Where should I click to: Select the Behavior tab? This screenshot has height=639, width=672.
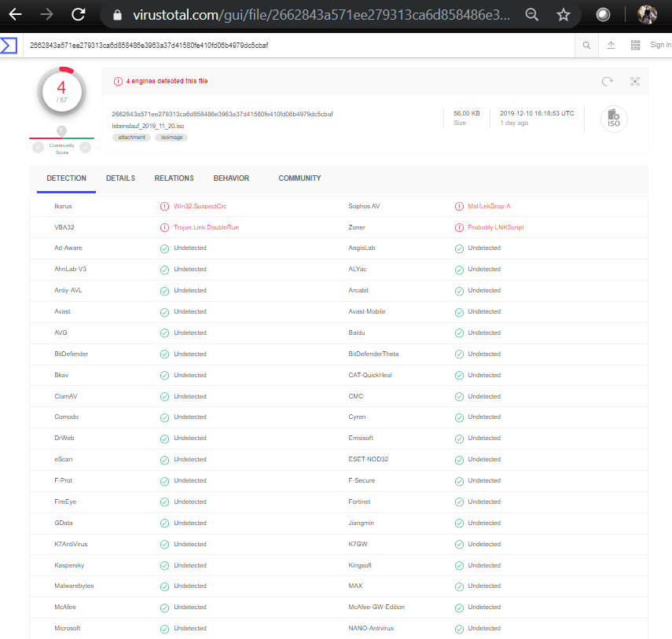click(231, 178)
